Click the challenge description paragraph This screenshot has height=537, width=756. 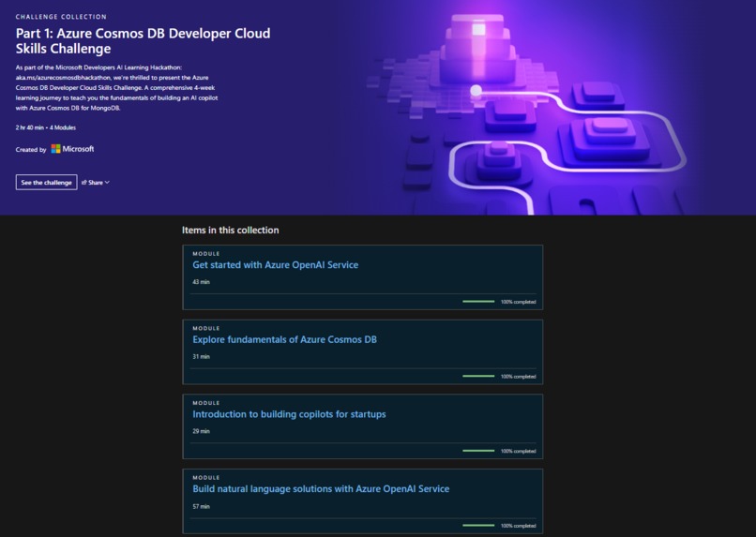pos(116,88)
